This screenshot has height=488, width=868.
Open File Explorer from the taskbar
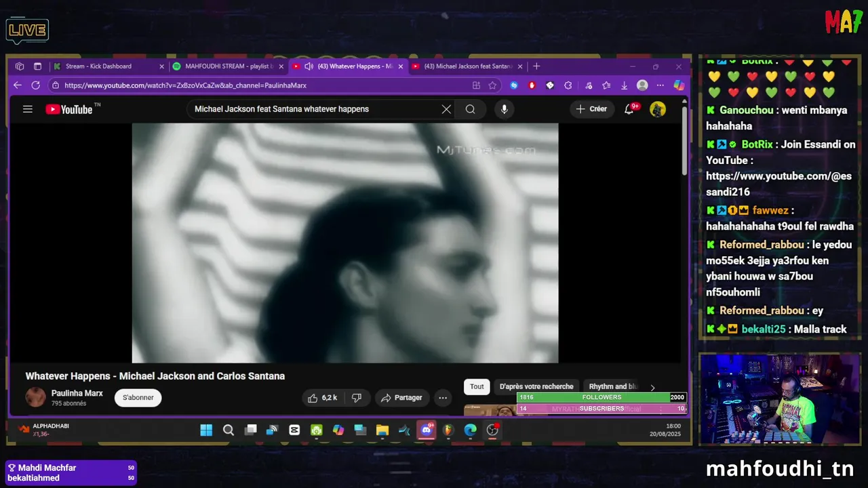pos(382,430)
